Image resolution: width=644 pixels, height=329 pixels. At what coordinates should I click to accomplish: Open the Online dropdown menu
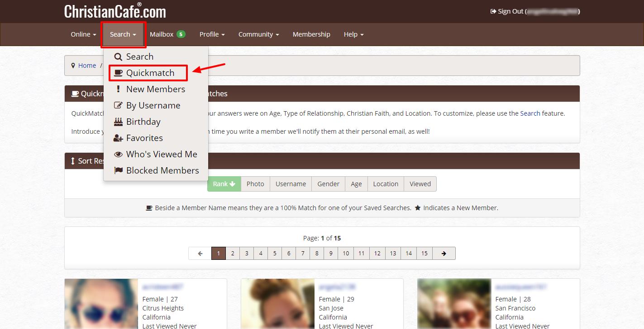[83, 34]
